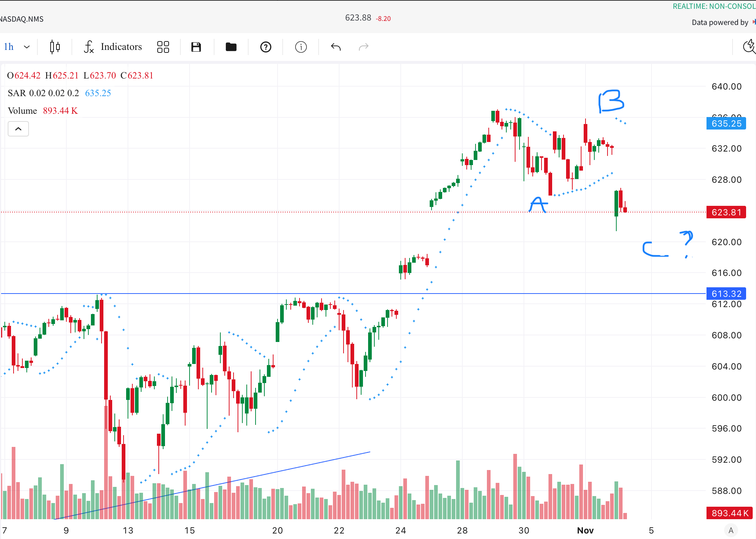This screenshot has width=756, height=539.
Task: Click the quick search lightning icon
Action: (x=749, y=47)
